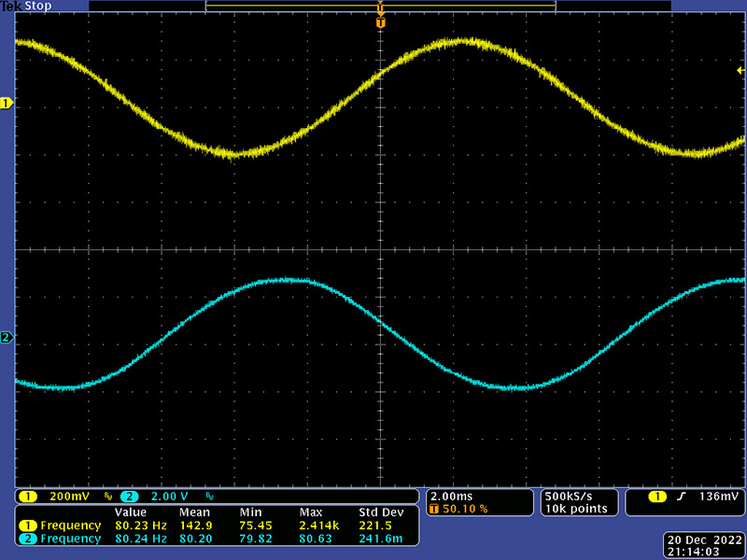Click the 75.45 minimum value
Screen dimensions: 747x560
click(x=256, y=525)
